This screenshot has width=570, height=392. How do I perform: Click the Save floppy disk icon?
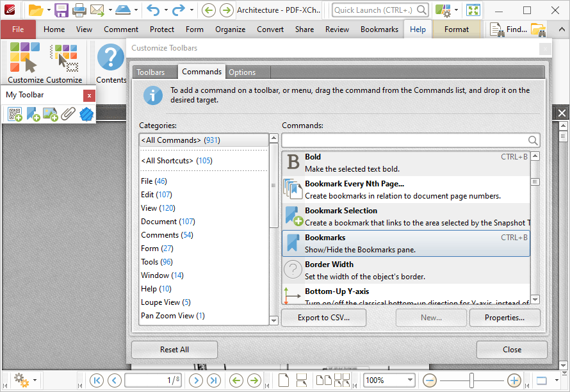coord(61,10)
